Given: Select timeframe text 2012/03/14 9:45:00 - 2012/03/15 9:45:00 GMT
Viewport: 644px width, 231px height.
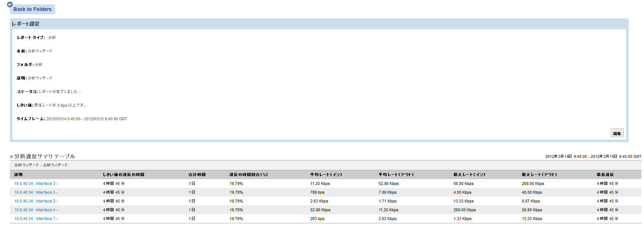Looking at the screenshot, I should coord(87,119).
